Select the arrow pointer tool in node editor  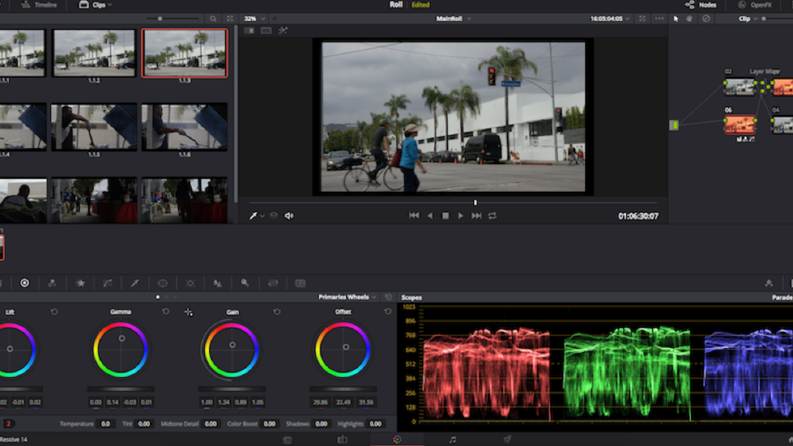[676, 19]
